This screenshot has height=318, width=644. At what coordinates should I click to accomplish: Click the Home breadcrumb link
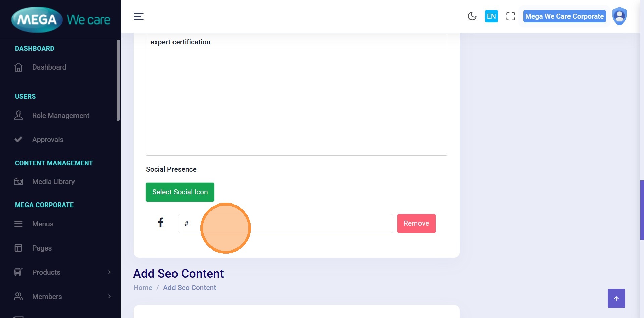pyautogui.click(x=143, y=288)
